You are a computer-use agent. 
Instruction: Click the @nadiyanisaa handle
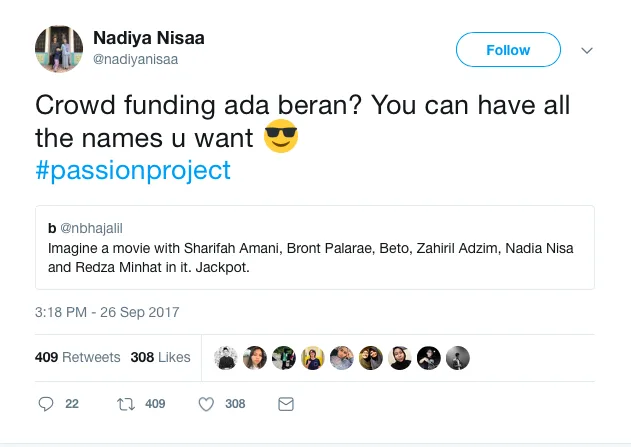tap(137, 59)
